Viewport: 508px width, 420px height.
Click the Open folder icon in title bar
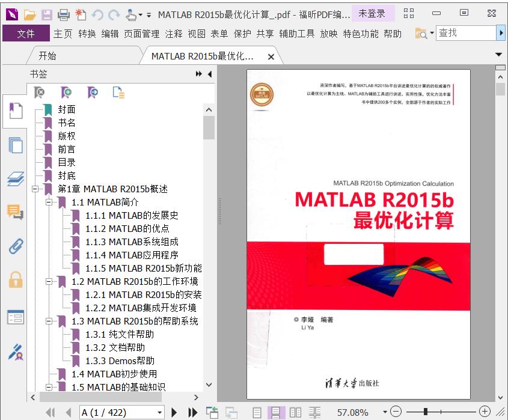point(29,14)
